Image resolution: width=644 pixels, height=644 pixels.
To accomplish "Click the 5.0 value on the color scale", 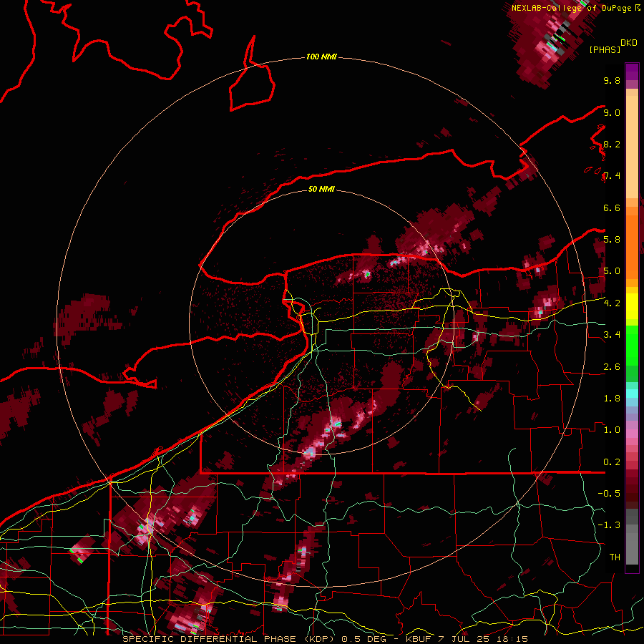I will [612, 271].
